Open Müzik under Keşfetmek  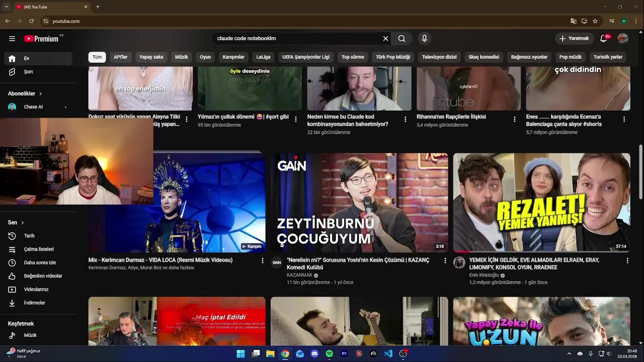pos(39,335)
